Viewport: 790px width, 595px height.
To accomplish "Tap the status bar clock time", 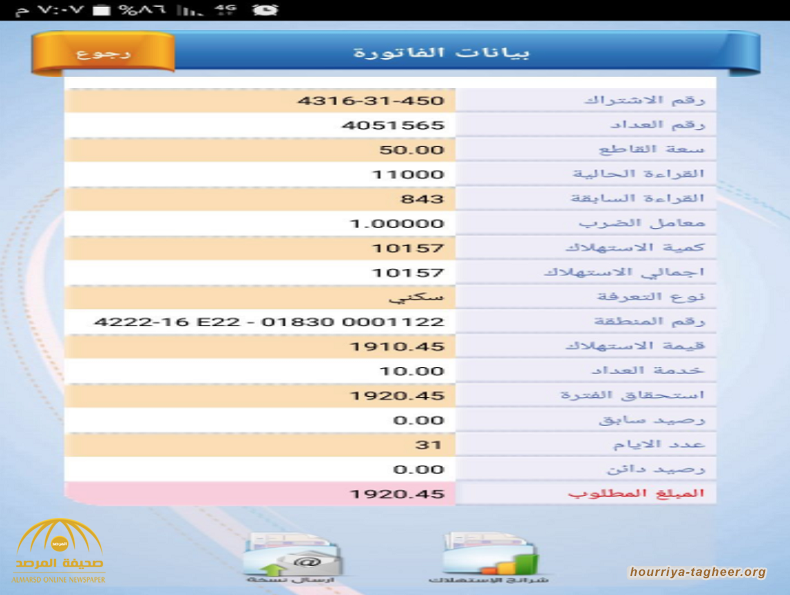I will [x=50, y=10].
